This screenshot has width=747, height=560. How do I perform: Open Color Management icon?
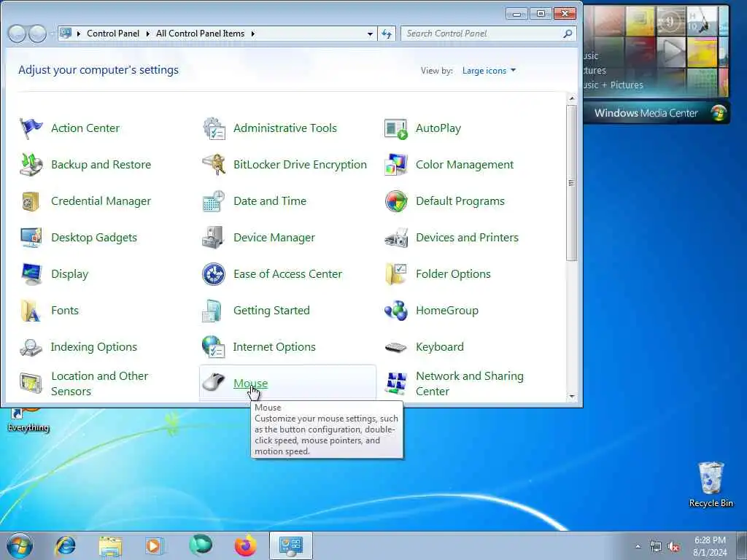point(396,165)
